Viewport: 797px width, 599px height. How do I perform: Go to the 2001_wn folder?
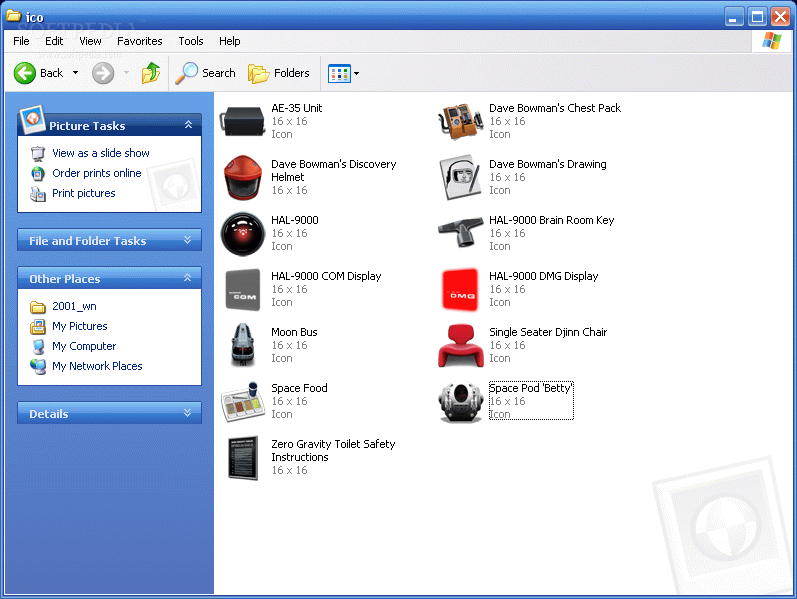pos(74,306)
